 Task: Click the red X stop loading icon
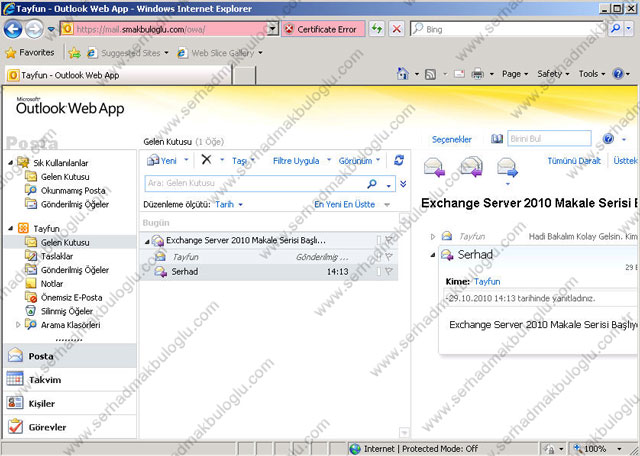click(x=396, y=29)
